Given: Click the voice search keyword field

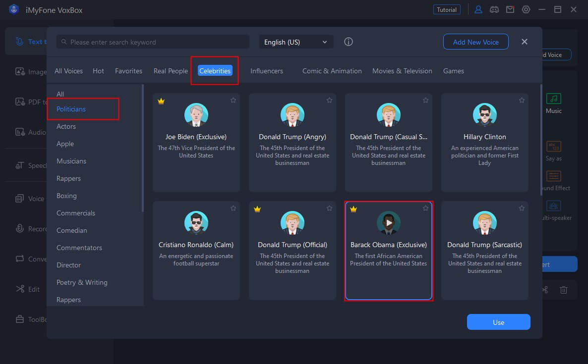Looking at the screenshot, I should click(153, 42).
